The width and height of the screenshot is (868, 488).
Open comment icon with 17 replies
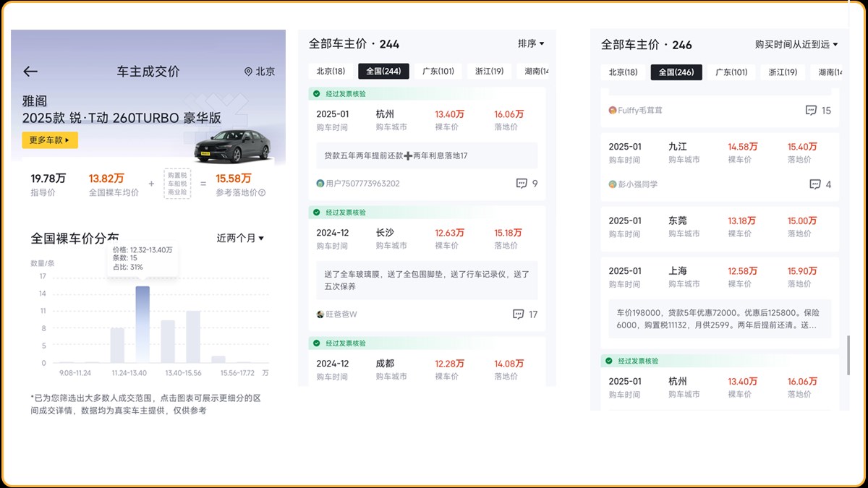[518, 314]
